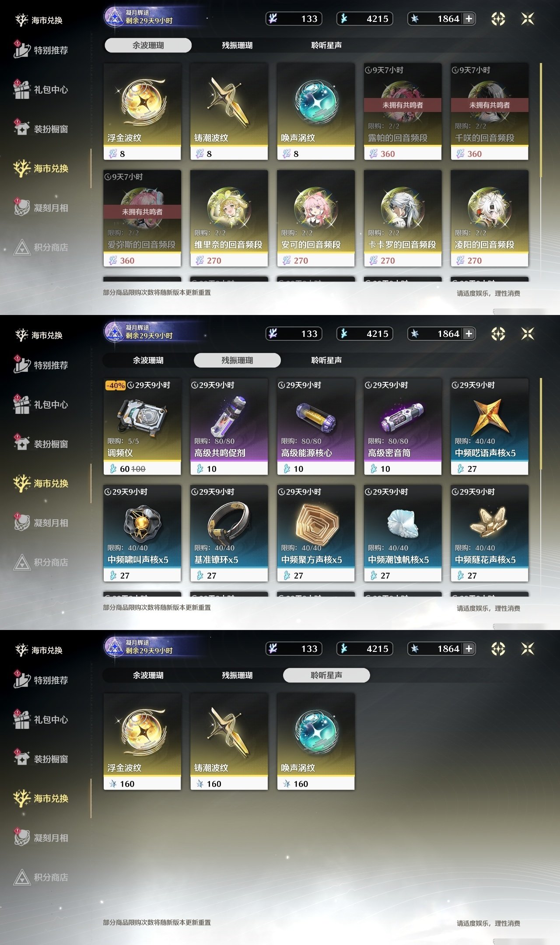The height and width of the screenshot is (945, 560).
Task: Click the highlighted 残振珊瑚 tab
Action: pos(237,360)
